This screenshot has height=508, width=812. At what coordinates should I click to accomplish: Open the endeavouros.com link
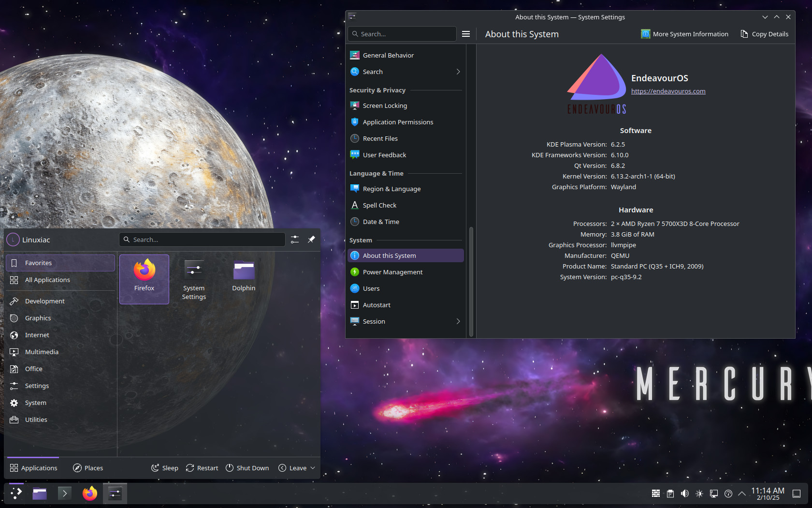[x=668, y=91]
